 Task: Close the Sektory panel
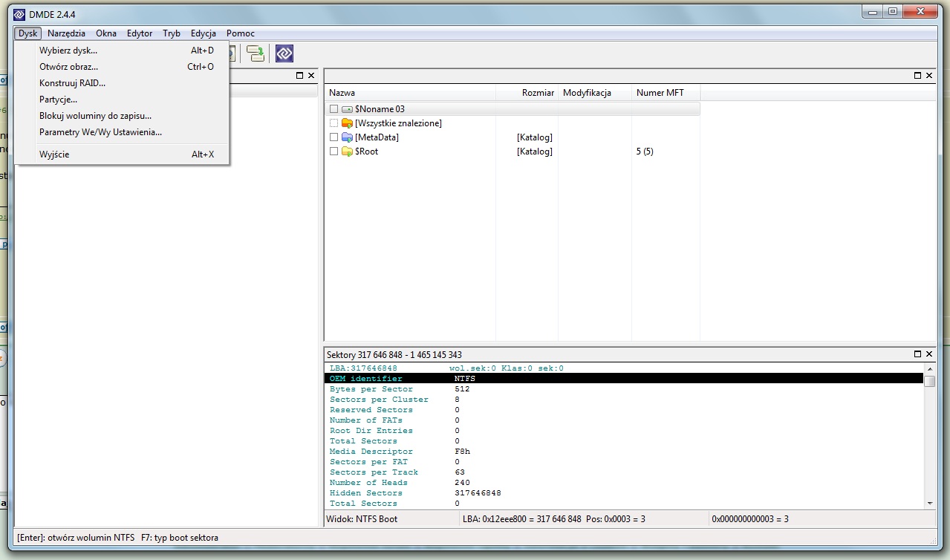[x=929, y=354]
